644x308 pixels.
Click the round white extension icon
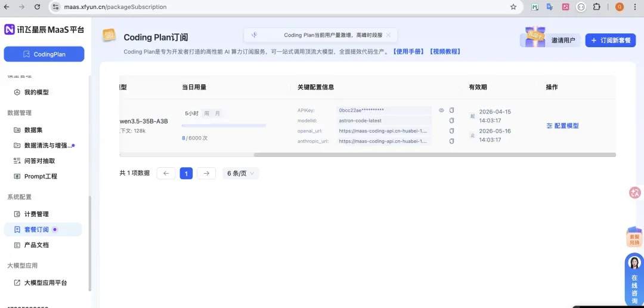(x=581, y=7)
